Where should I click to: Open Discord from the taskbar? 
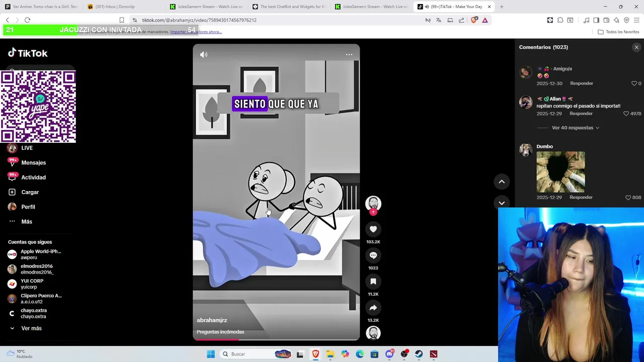tap(389, 354)
